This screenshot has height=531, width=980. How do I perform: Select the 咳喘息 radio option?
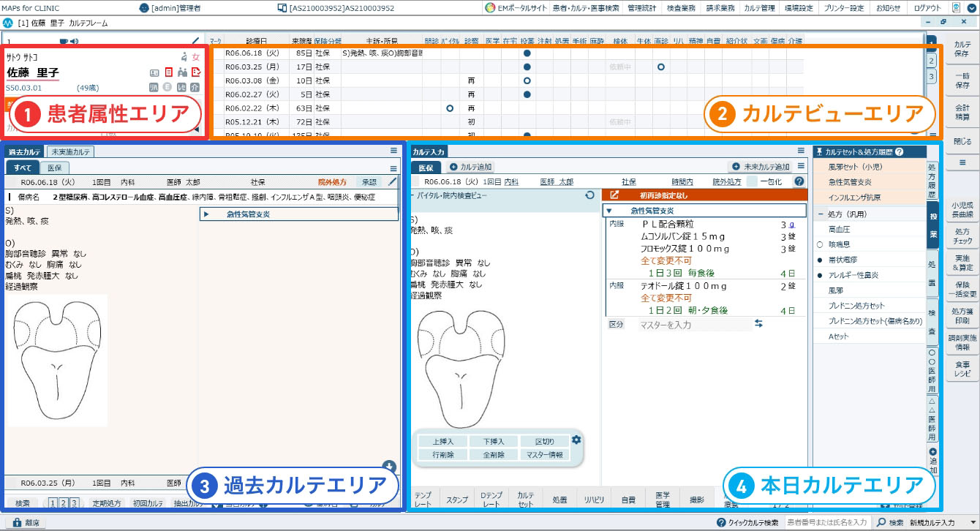tap(820, 244)
